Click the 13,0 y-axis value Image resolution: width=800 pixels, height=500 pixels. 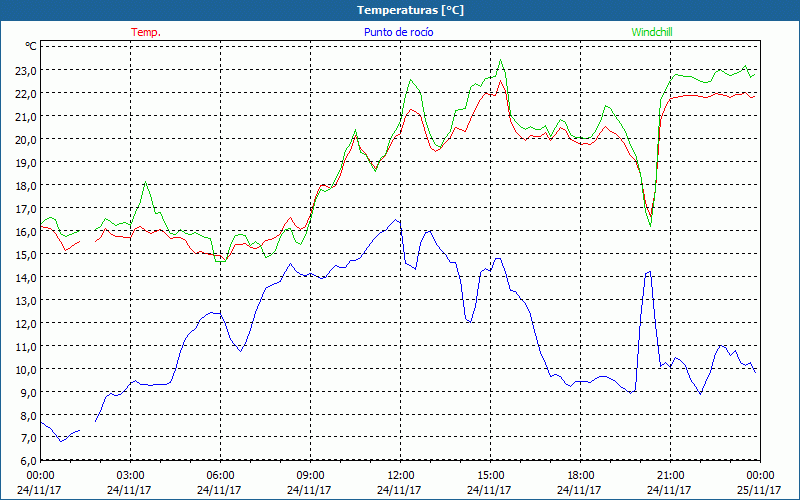pyautogui.click(x=26, y=300)
